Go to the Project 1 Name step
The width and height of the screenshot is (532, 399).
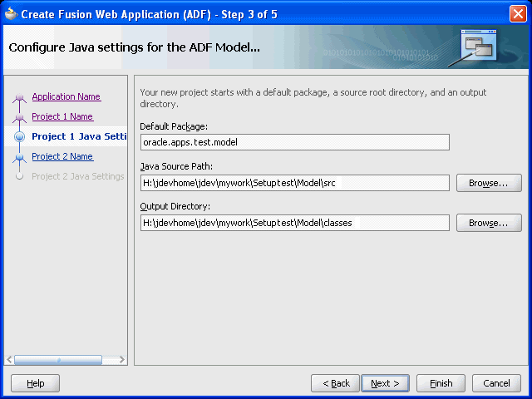pyautogui.click(x=62, y=116)
